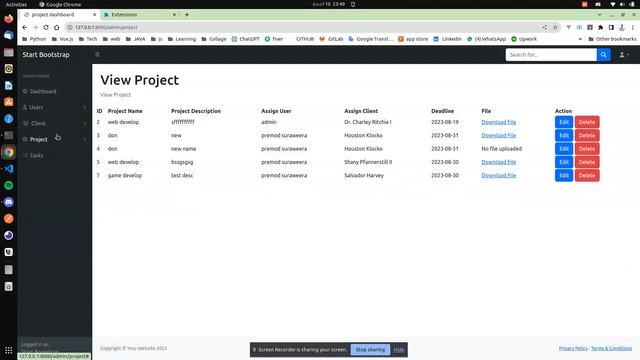Bookmark this page with the star icon

(x=555, y=27)
